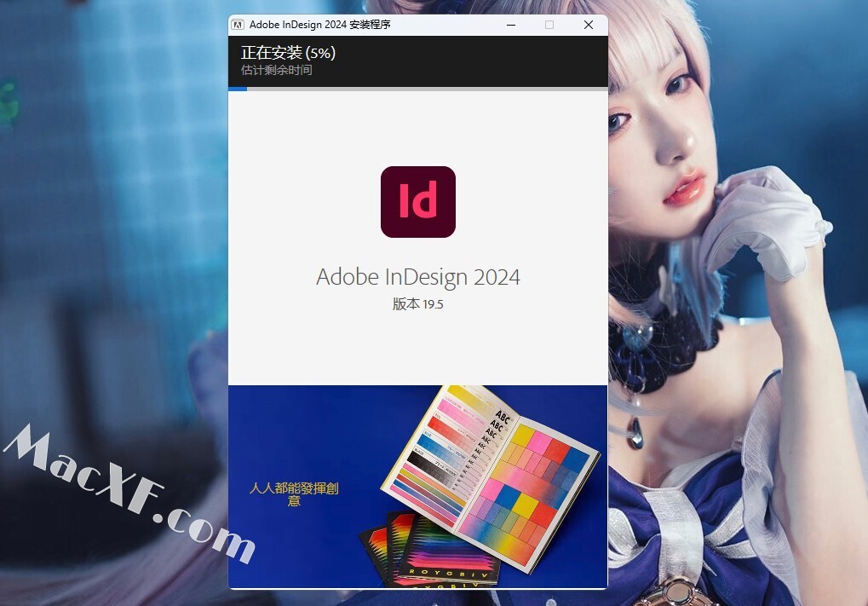Click the installer title bar Adobe icon
Viewport: 868px width, 606px height.
[238, 25]
